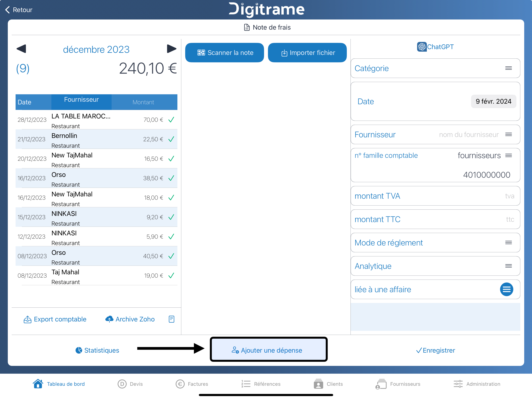The width and height of the screenshot is (532, 399).
Task: Click the montant TTC field
Action: (435, 219)
